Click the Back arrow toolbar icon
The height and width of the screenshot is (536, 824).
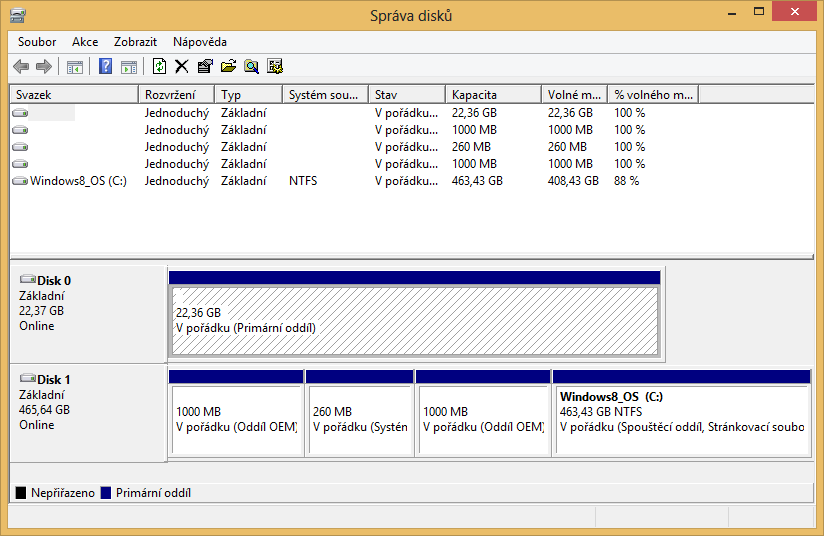pyautogui.click(x=21, y=67)
